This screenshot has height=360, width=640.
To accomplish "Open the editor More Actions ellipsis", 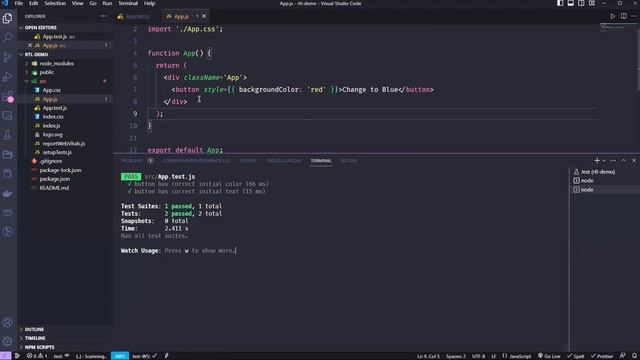I will click(x=634, y=16).
